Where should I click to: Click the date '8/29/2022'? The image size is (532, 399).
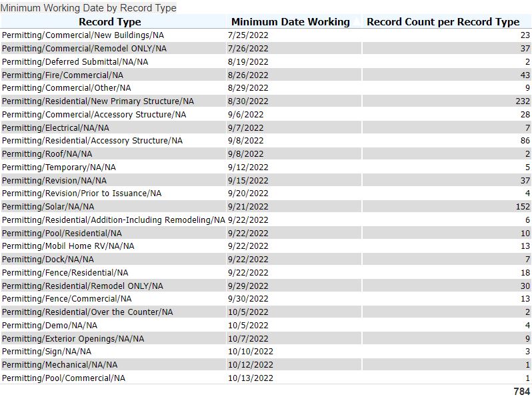coord(248,88)
